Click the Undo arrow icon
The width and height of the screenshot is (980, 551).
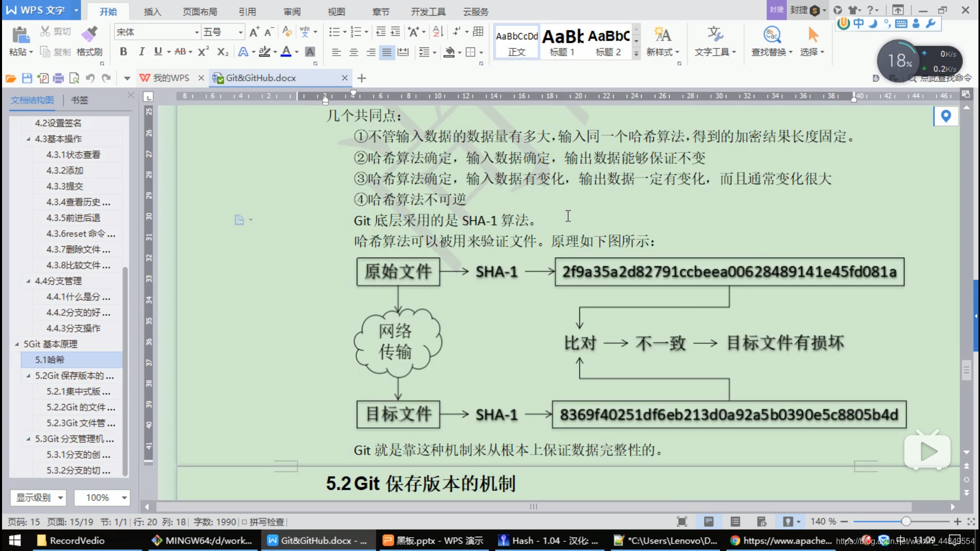(90, 78)
